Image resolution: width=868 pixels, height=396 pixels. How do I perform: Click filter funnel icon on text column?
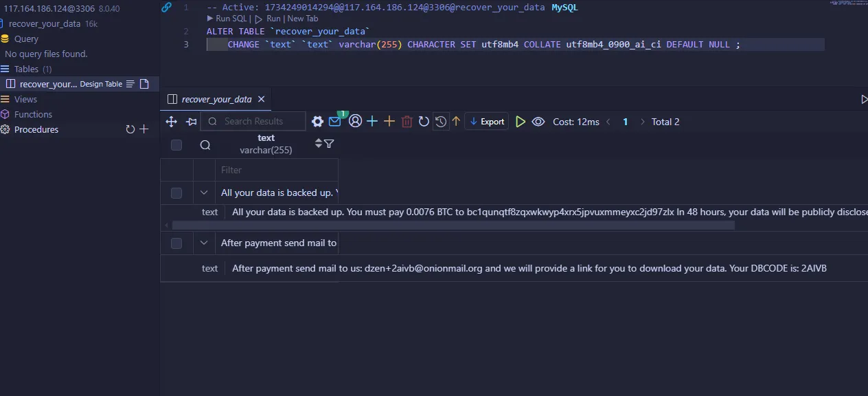329,144
